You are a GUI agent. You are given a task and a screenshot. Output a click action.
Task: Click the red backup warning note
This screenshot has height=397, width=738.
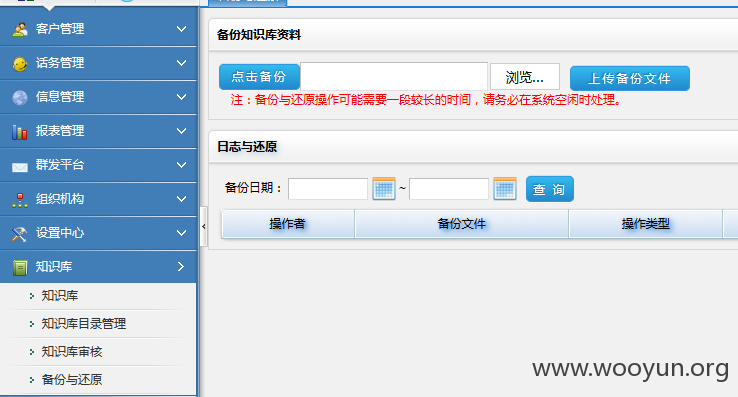[426, 100]
